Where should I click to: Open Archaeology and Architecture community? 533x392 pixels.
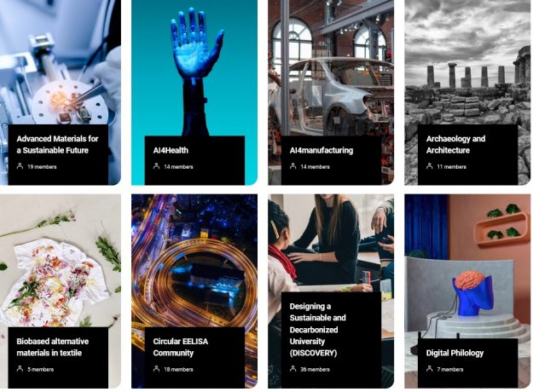pyautogui.click(x=455, y=144)
